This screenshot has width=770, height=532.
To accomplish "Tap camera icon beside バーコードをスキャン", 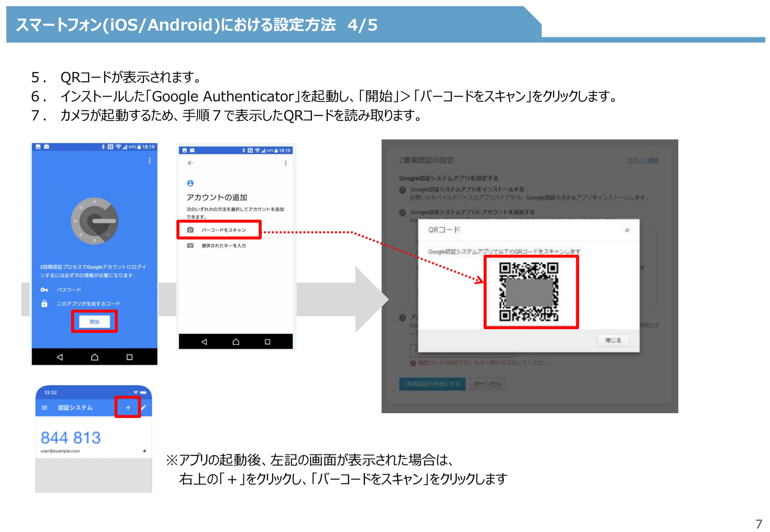I will pyautogui.click(x=190, y=230).
